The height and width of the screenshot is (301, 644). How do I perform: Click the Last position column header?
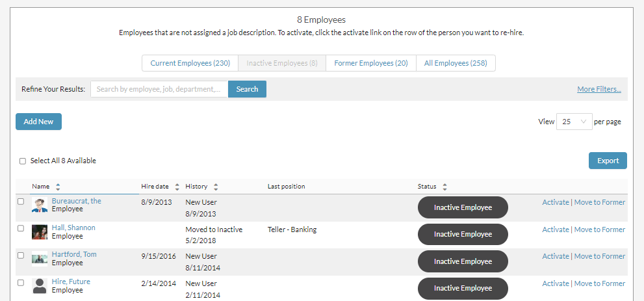coord(287,187)
